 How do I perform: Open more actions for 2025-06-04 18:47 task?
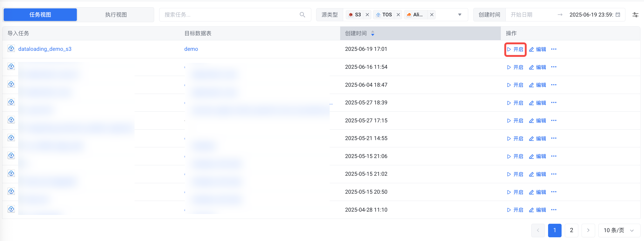[x=554, y=85]
